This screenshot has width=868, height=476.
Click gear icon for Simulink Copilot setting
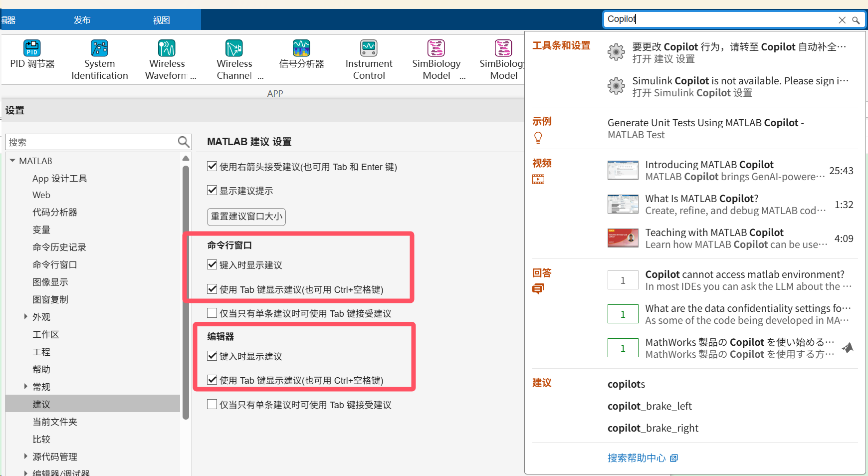[x=616, y=86]
